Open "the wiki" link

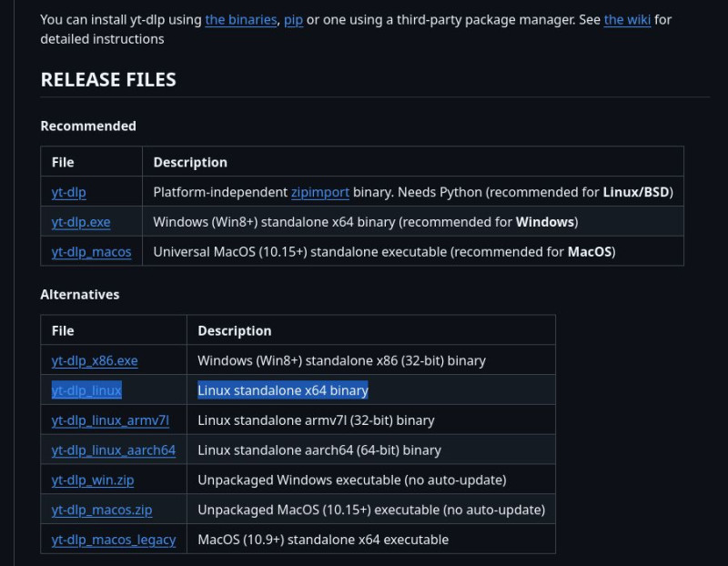pos(627,19)
